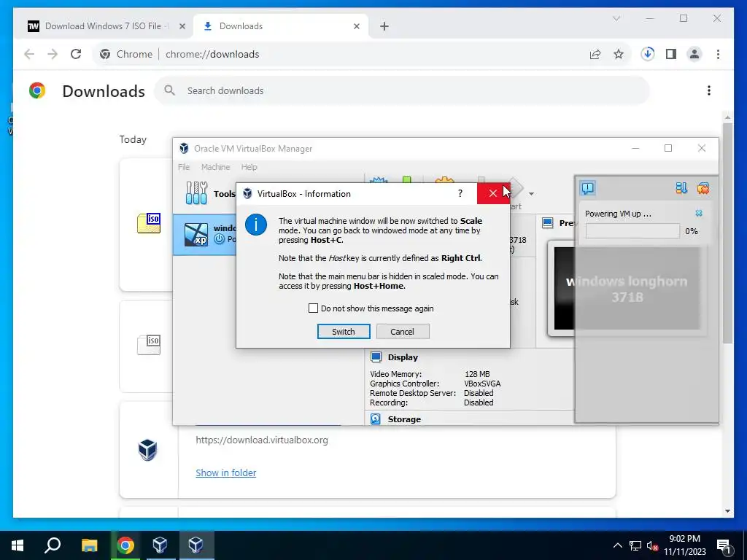Click the taskbar clock showing 9:02 PM
The height and width of the screenshot is (560, 747).
684,545
